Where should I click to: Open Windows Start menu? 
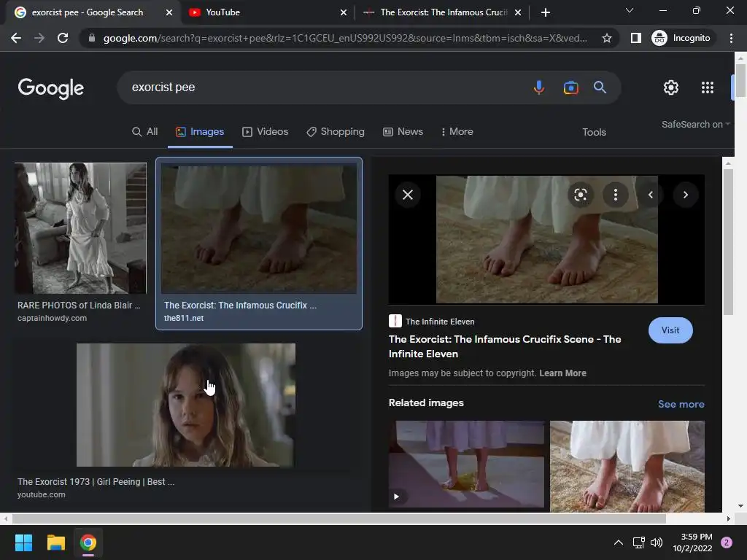coord(23,542)
